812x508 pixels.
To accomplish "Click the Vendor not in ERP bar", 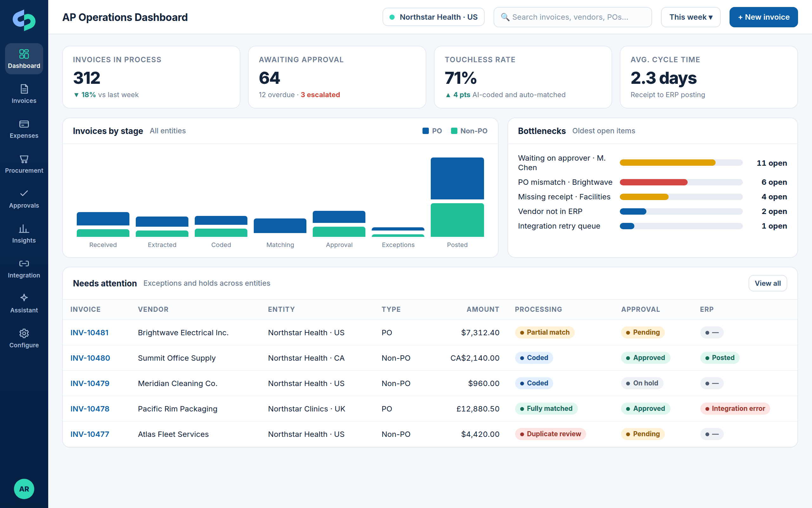I will tap(681, 211).
